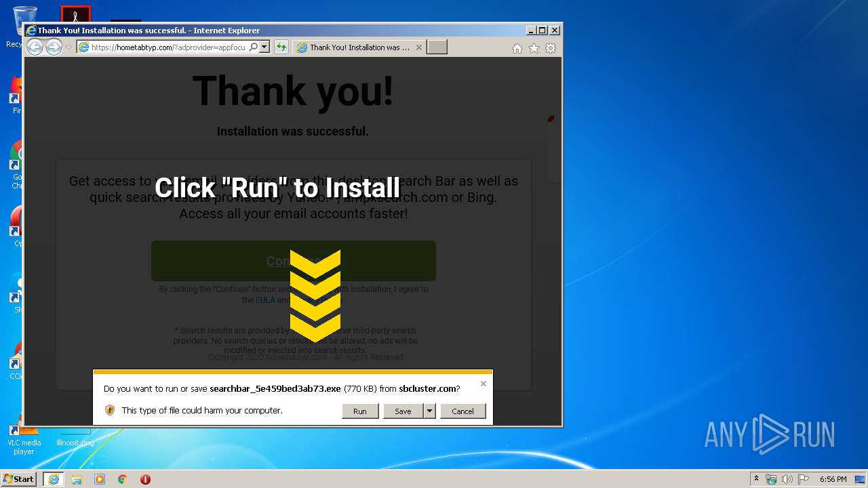Close the 'Thank You! Installation was' tab

[x=418, y=47]
